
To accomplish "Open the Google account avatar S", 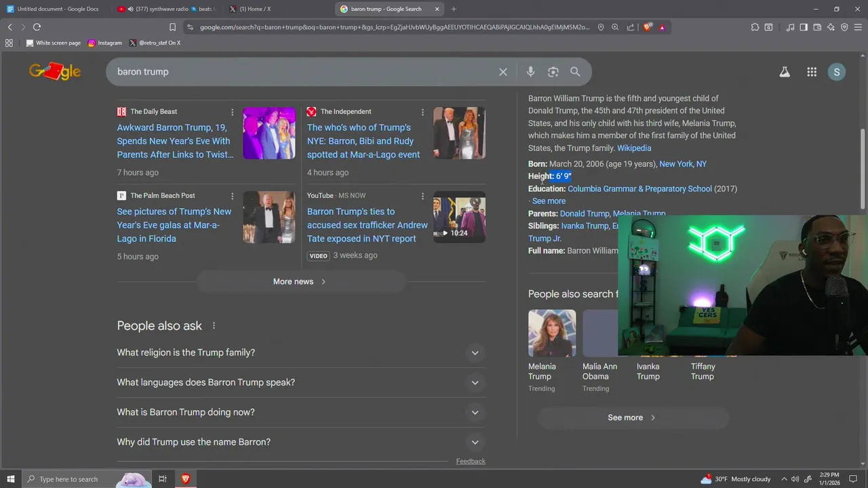I will [x=837, y=72].
